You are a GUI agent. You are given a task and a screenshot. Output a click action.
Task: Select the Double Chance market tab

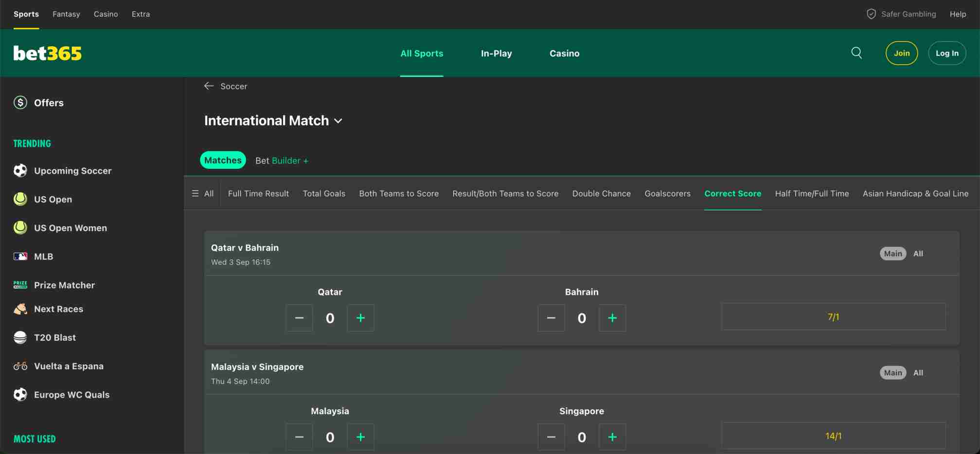[x=602, y=194]
